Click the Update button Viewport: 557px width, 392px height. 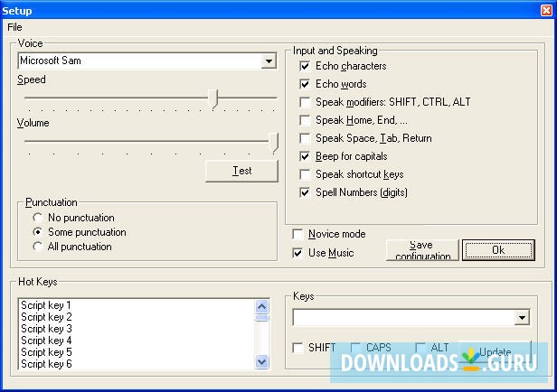[x=496, y=352]
